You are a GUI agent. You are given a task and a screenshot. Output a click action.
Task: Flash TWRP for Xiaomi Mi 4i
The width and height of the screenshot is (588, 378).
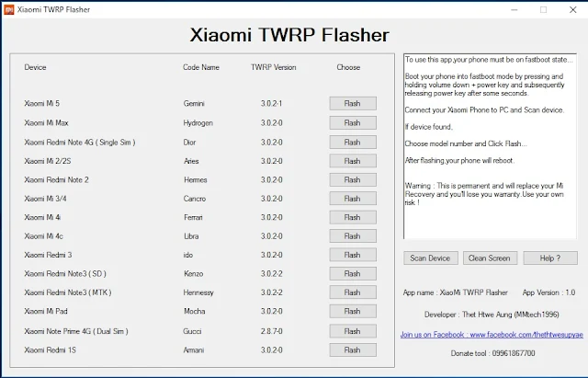(x=353, y=218)
